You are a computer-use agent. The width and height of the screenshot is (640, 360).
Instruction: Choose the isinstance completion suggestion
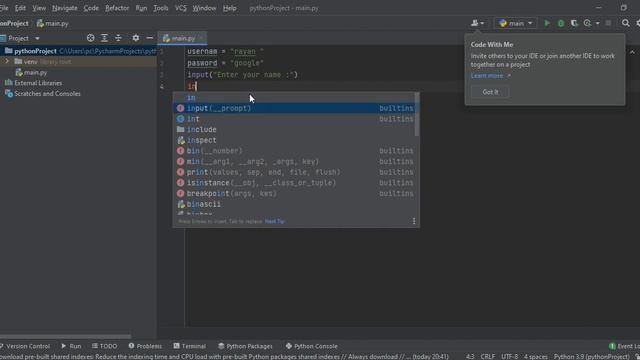[x=295, y=183]
